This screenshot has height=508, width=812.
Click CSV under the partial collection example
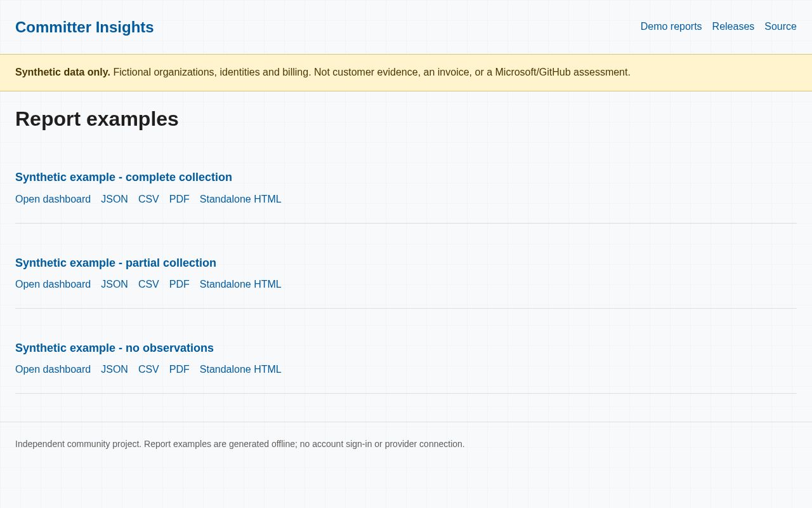pos(148,284)
